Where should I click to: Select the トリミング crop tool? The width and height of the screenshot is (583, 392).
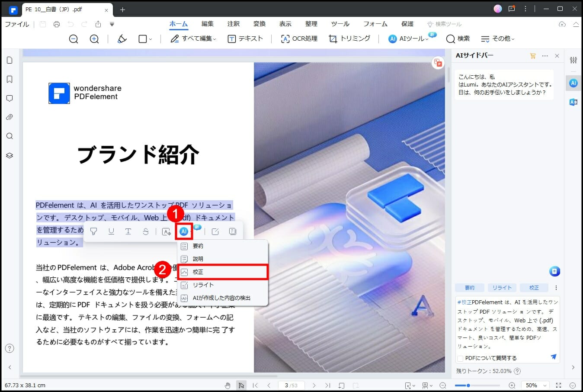[349, 39]
